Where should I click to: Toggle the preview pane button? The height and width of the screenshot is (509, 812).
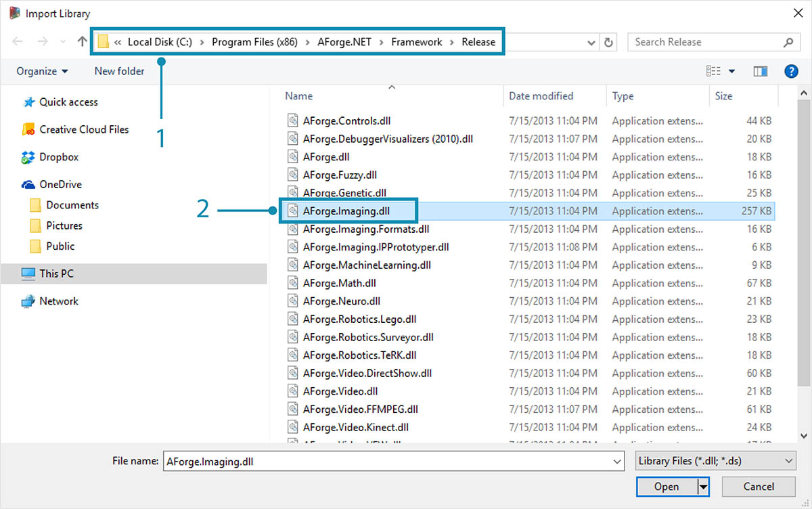pos(761,71)
